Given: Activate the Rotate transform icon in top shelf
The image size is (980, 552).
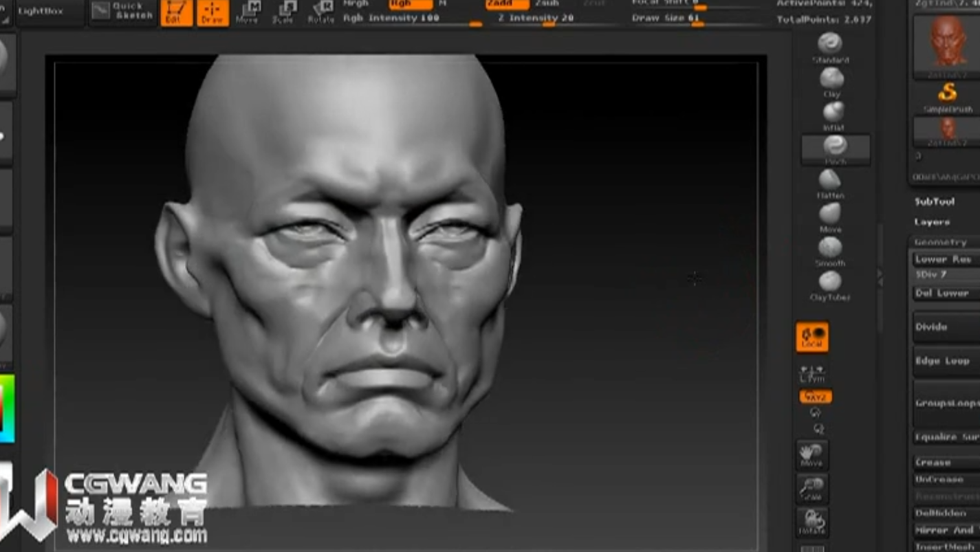Looking at the screenshot, I should coord(320,12).
